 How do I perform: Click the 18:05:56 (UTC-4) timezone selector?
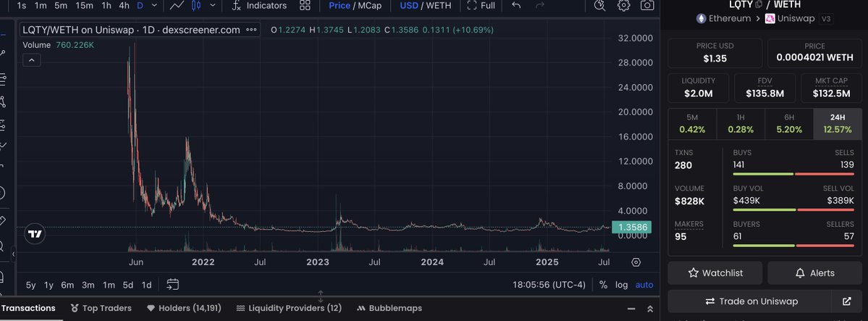pos(549,285)
